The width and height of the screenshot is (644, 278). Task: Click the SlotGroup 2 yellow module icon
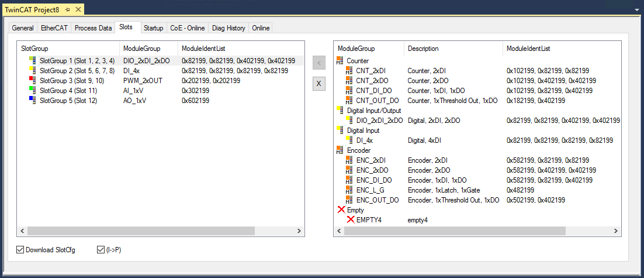click(x=33, y=70)
